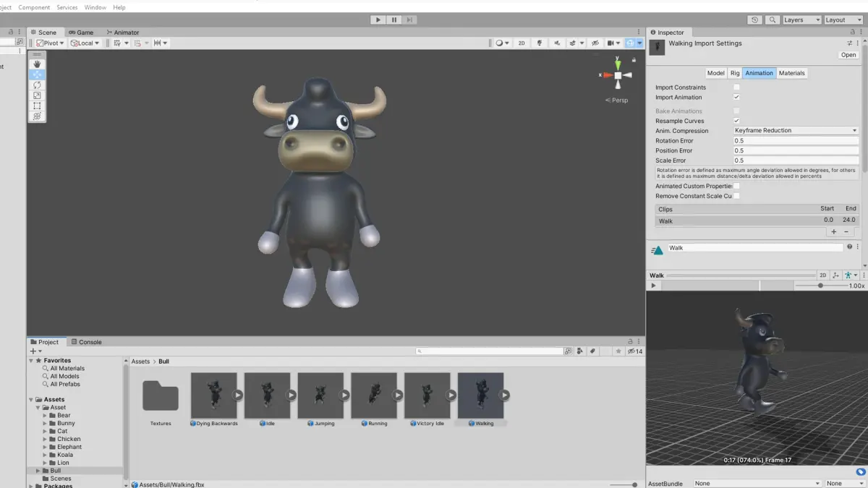Click the Step frame button

coord(409,20)
